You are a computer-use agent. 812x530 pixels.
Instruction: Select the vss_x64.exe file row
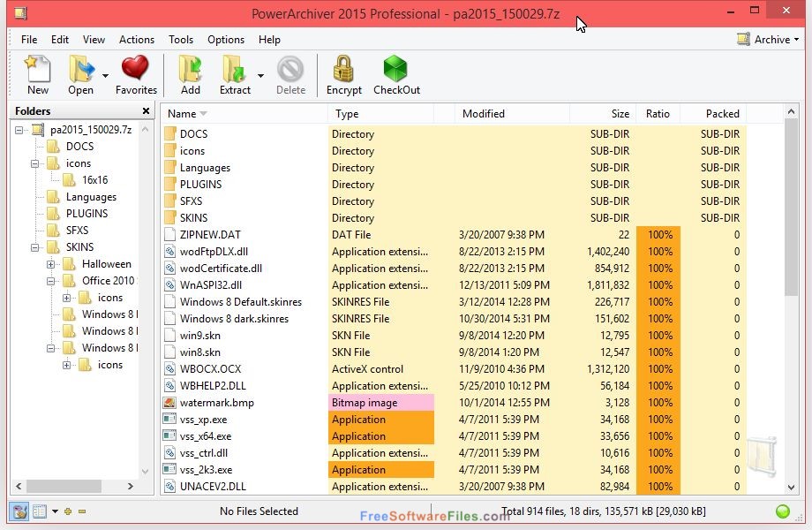pos(454,435)
